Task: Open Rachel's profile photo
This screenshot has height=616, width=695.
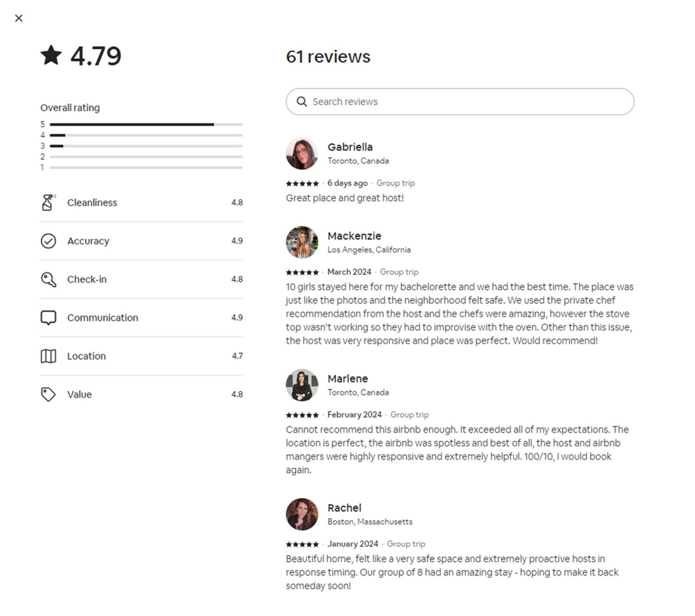Action: 302,514
